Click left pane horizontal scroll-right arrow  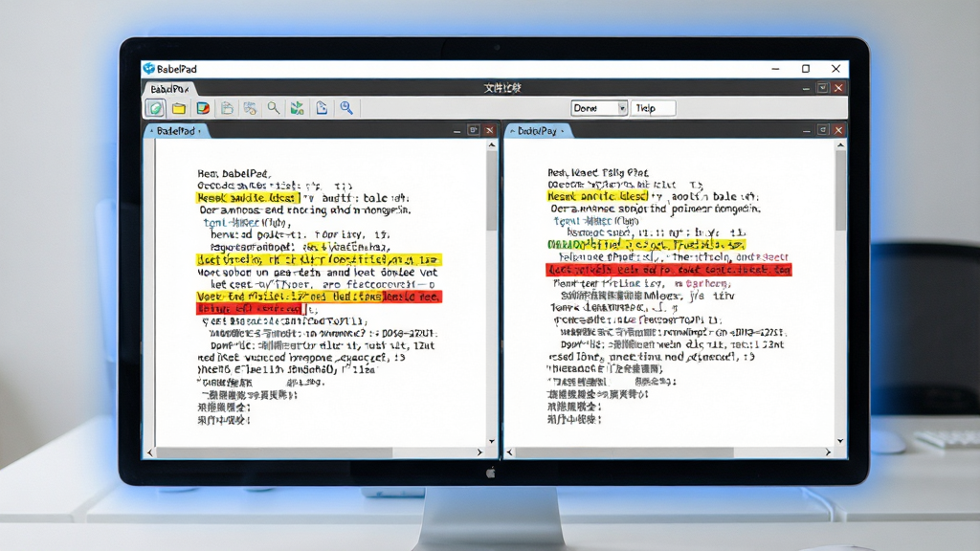point(480,452)
